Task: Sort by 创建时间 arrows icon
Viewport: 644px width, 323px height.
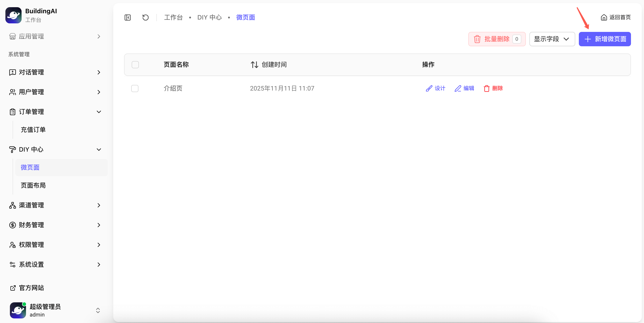Action: pyautogui.click(x=254, y=65)
